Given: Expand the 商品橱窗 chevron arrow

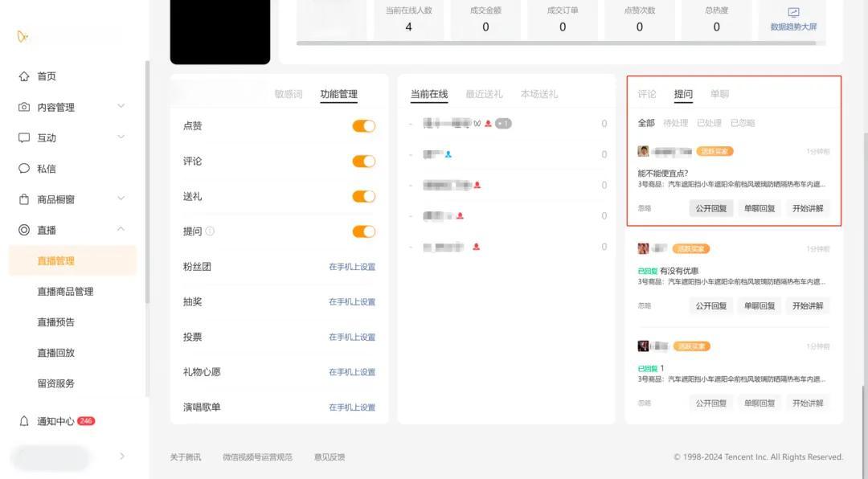Looking at the screenshot, I should click(121, 199).
